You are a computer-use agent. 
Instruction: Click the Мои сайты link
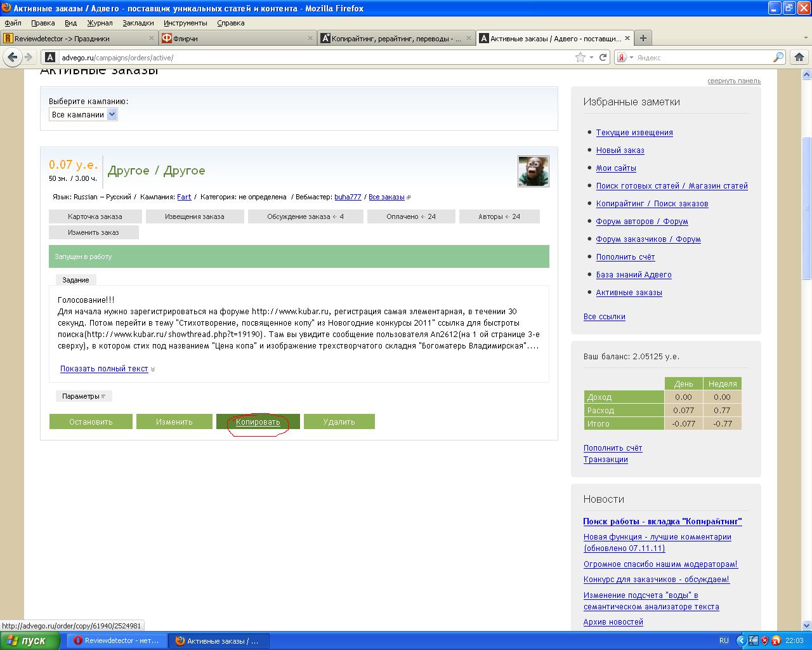point(616,168)
